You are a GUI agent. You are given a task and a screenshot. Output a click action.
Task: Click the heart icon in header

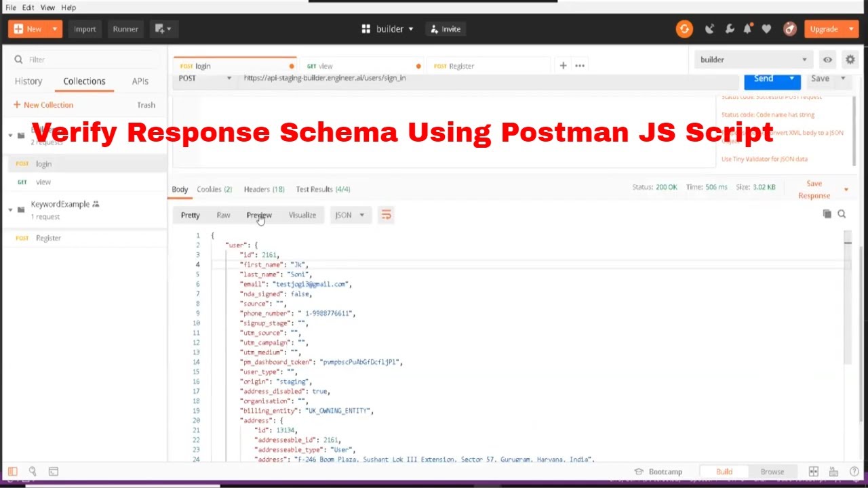click(x=766, y=29)
